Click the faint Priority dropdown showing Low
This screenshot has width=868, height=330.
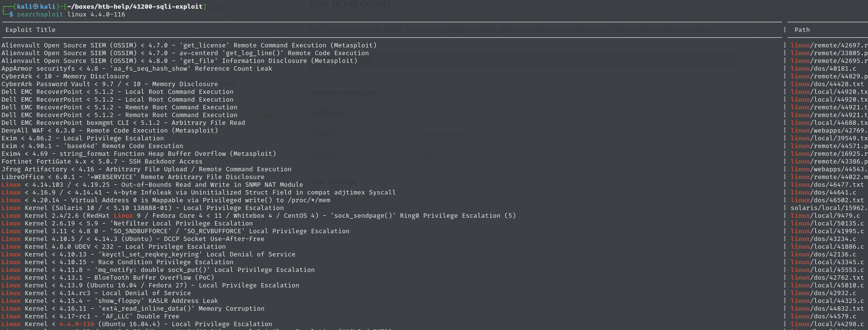(x=439, y=156)
